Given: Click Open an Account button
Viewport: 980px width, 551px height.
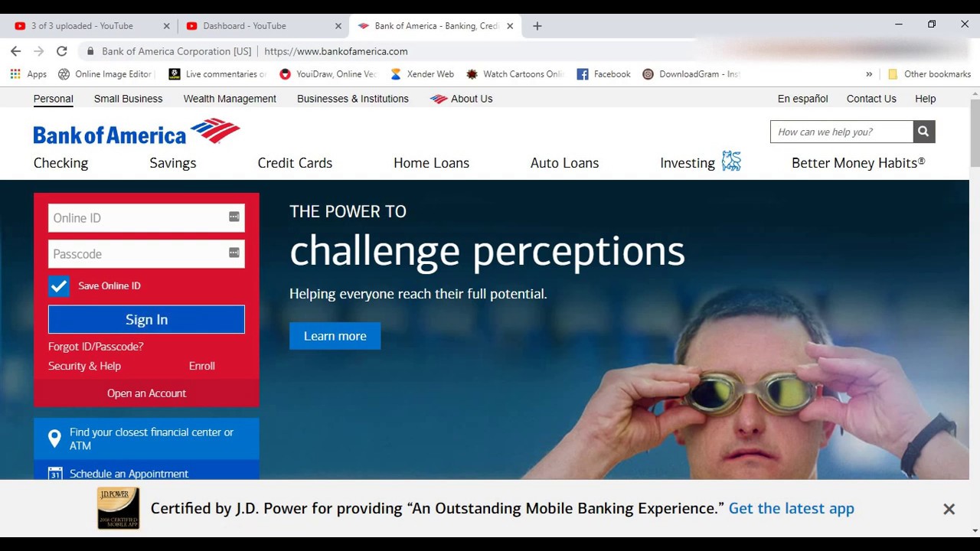Looking at the screenshot, I should coord(146,393).
